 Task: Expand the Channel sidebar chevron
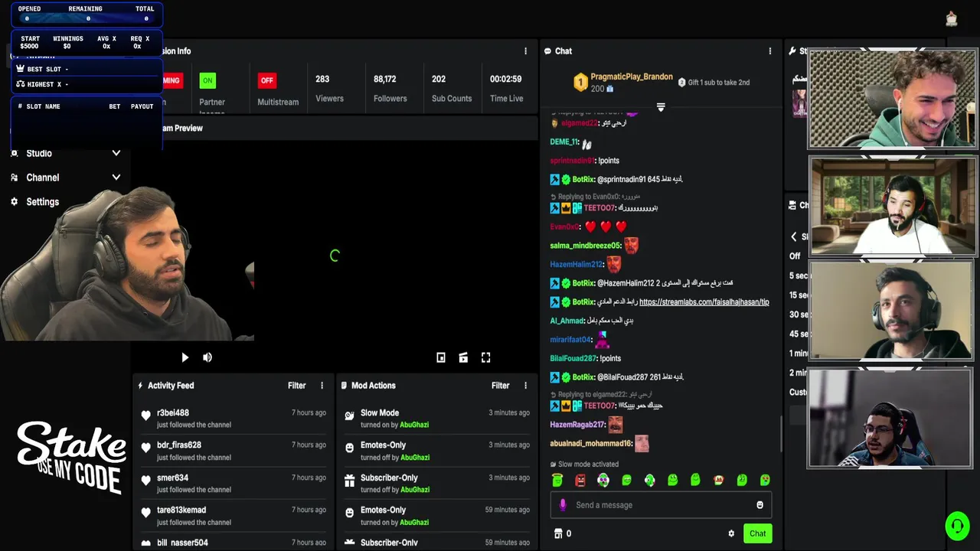coord(116,178)
